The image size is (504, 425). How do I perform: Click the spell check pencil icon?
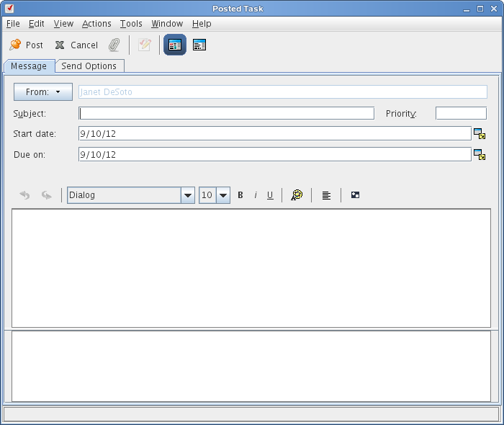tap(145, 45)
